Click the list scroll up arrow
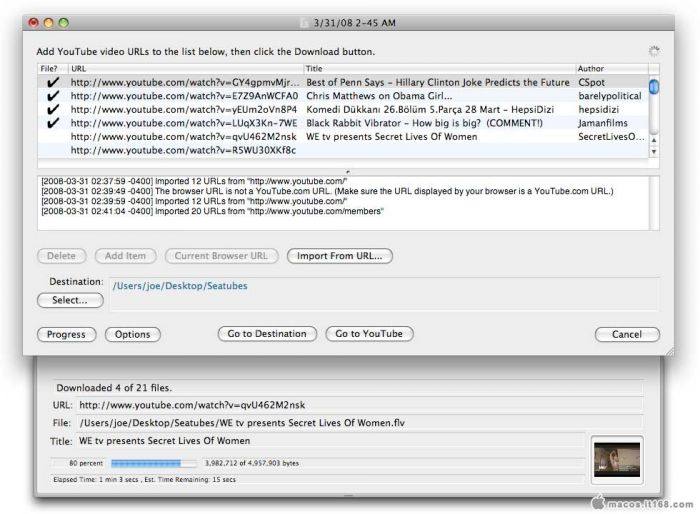The width and height of the screenshot is (700, 514). click(x=654, y=140)
